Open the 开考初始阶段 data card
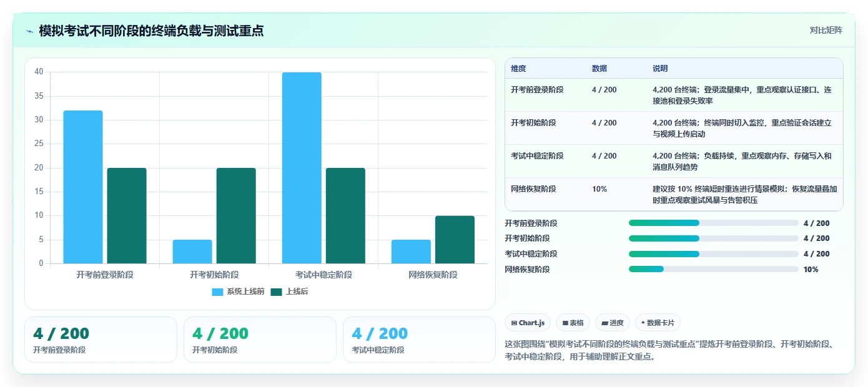 [260, 340]
